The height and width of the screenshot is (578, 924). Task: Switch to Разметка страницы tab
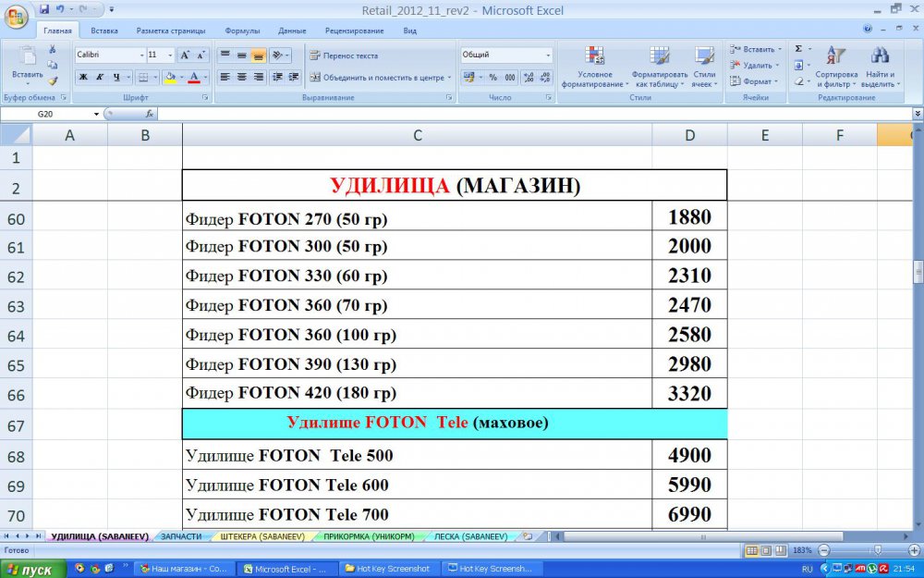pos(171,31)
